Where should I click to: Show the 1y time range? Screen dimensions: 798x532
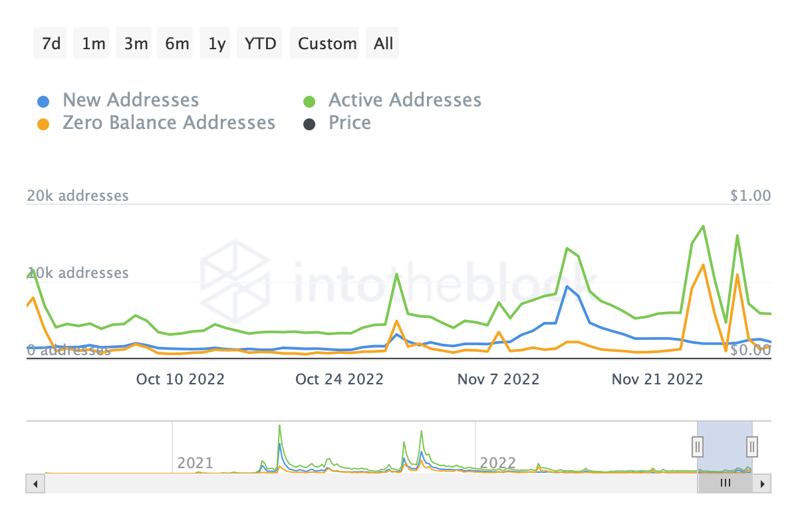point(217,44)
